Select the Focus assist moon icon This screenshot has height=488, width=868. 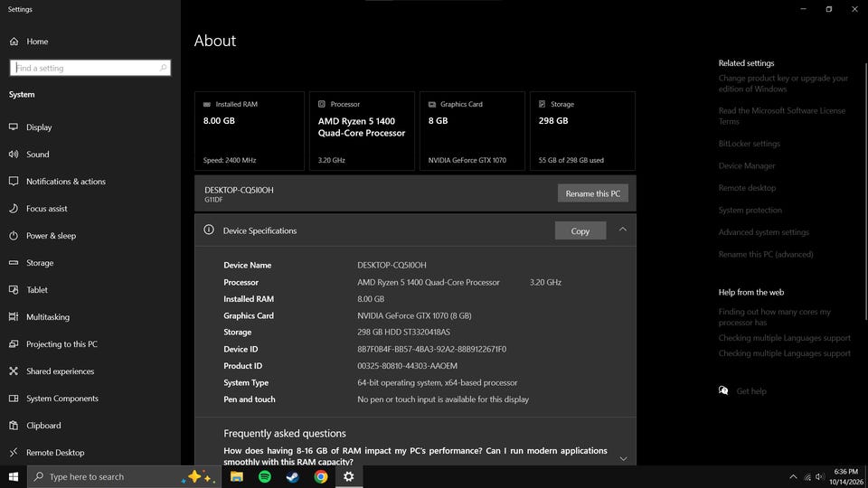coord(14,208)
